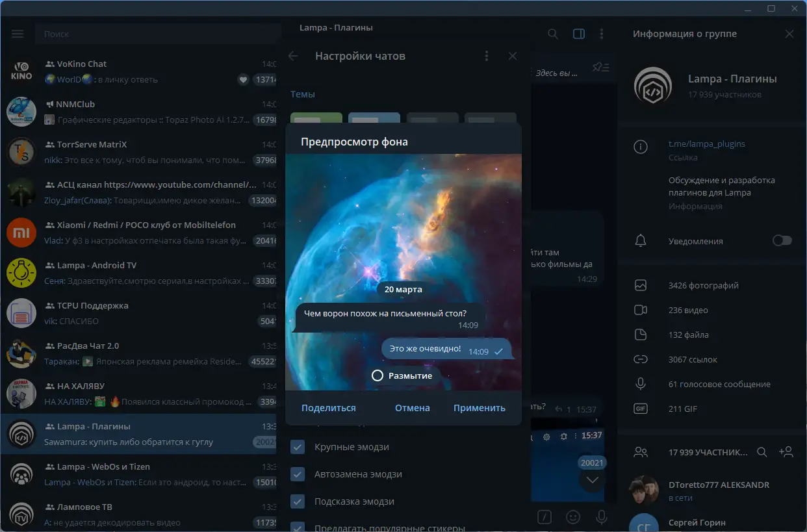Toggle Предлагать популярные стикеры checkbox
The image size is (807, 532).
coord(298,527)
